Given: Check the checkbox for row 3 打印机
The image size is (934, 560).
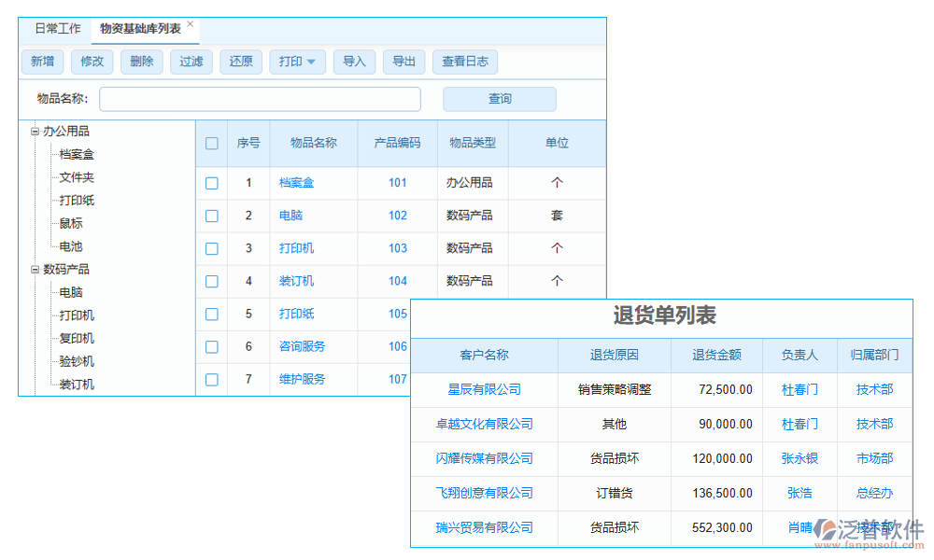Looking at the screenshot, I should click(211, 248).
